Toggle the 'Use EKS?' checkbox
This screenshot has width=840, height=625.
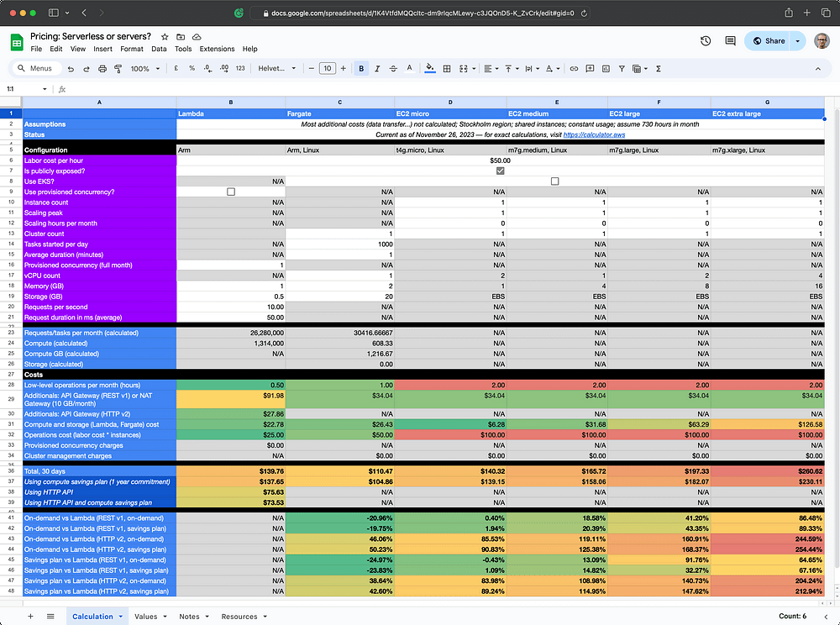pyautogui.click(x=555, y=181)
